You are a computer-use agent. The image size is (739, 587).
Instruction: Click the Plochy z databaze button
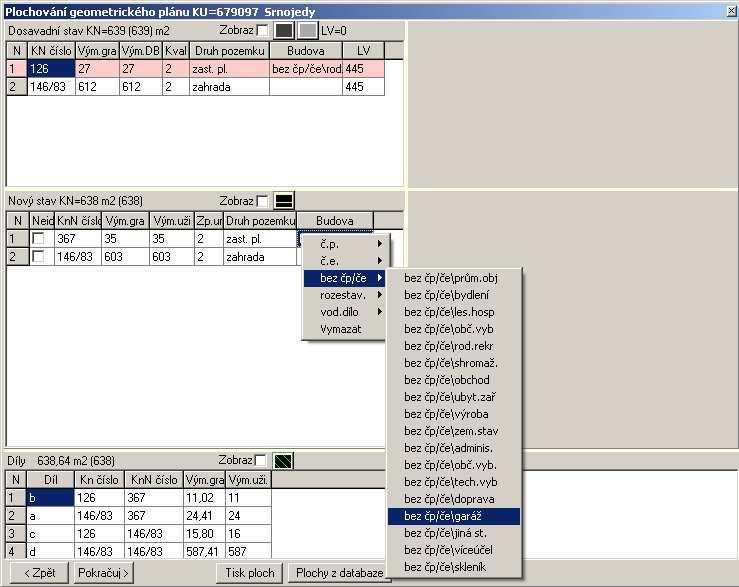(x=339, y=573)
